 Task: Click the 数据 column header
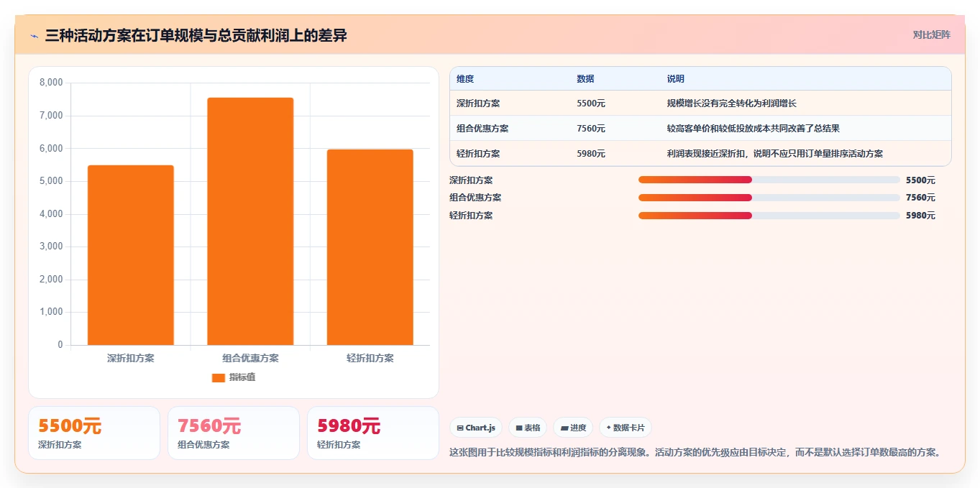pyautogui.click(x=585, y=79)
